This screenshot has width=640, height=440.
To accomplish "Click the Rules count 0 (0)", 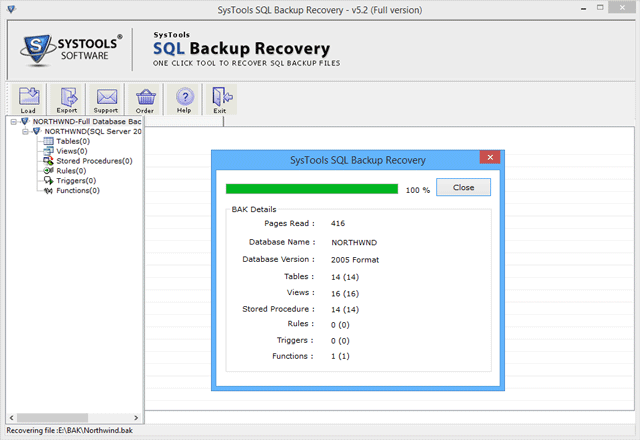I will pyautogui.click(x=340, y=325).
